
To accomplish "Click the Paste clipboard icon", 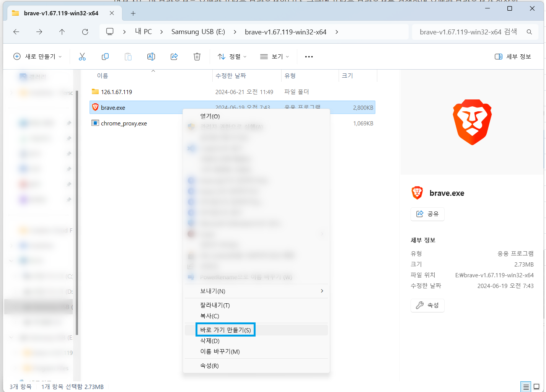I will (128, 57).
